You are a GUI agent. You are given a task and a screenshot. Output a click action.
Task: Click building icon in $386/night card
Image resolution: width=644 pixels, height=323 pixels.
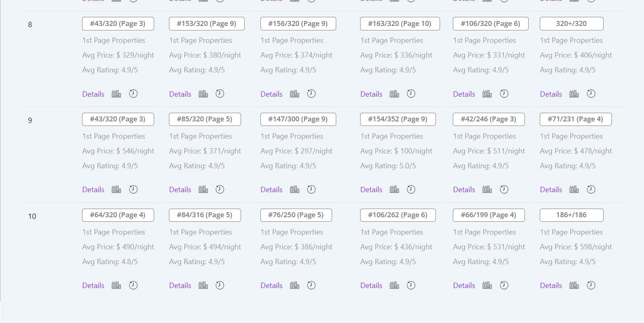point(295,285)
